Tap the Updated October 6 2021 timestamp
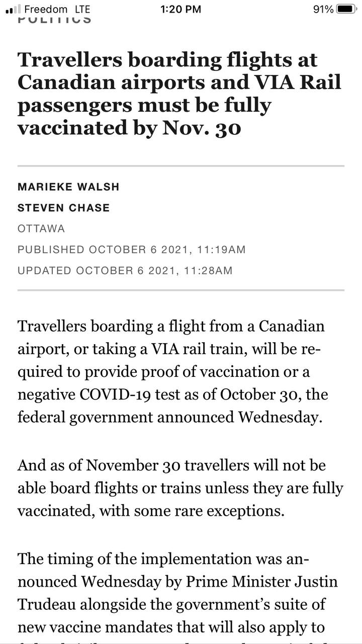This screenshot has width=362, height=644. [125, 271]
